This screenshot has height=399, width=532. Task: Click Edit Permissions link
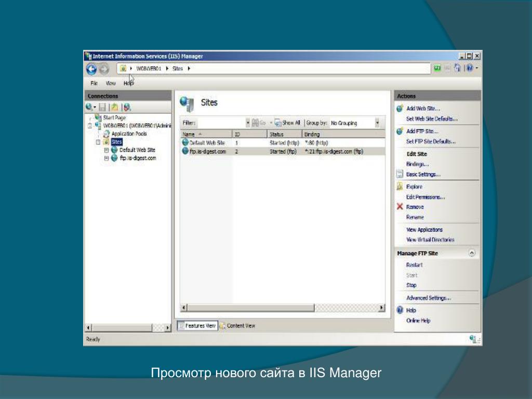(425, 197)
